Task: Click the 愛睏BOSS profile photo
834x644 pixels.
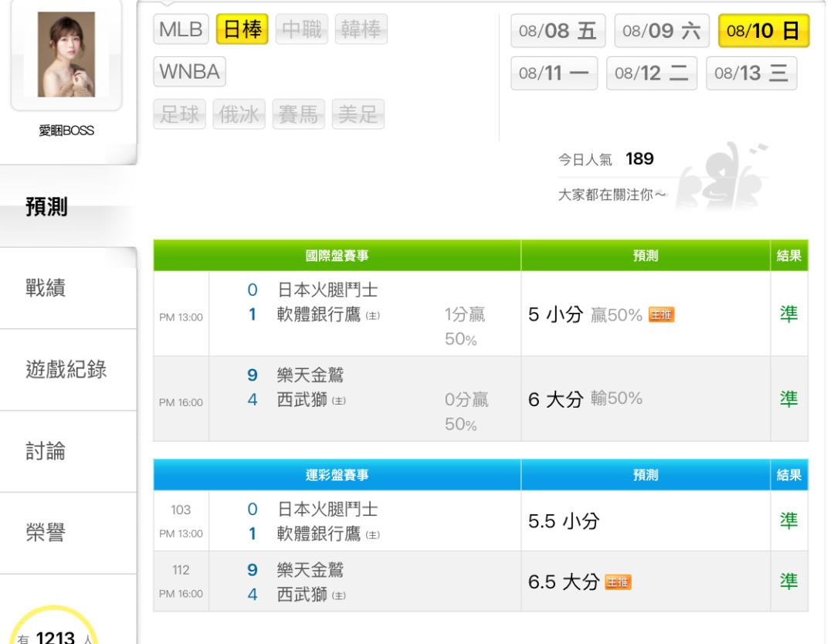Action: 66,54
